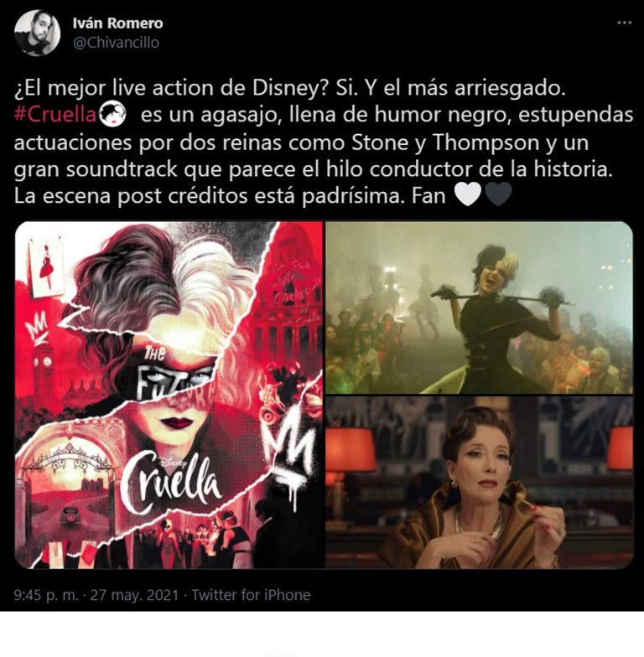The width and height of the screenshot is (644, 657).
Task: Open the illustrated Cruella poster image
Action: point(169,395)
